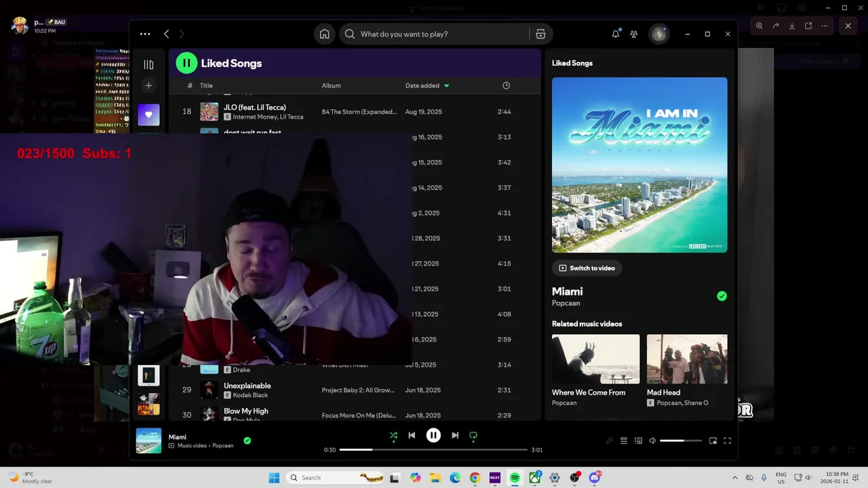Sort by Album column header

point(331,85)
